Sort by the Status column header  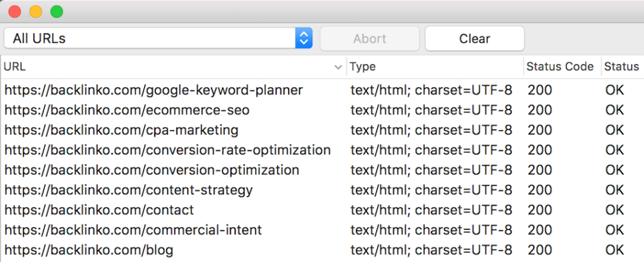tap(623, 67)
